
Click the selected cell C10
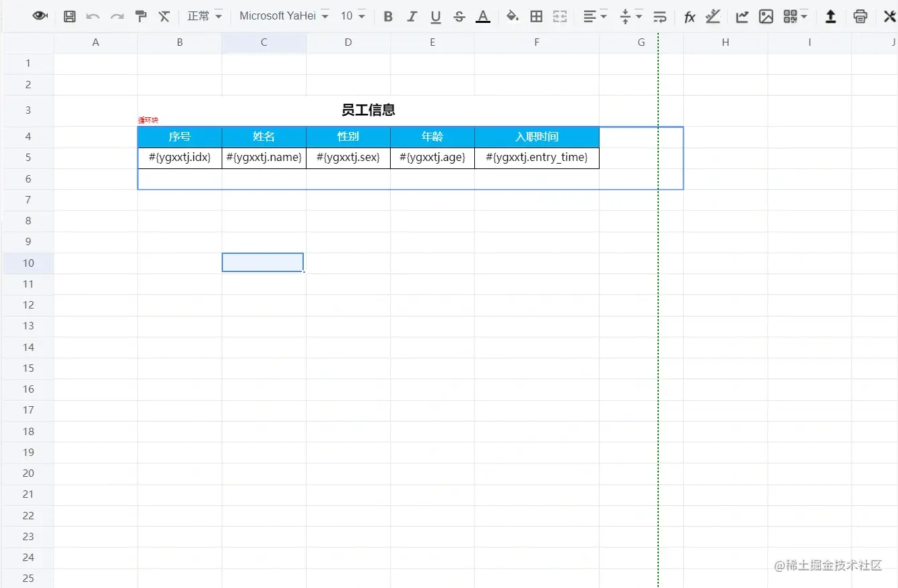point(263,263)
